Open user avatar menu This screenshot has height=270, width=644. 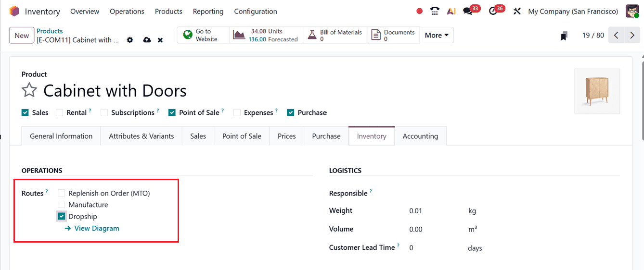632,11
